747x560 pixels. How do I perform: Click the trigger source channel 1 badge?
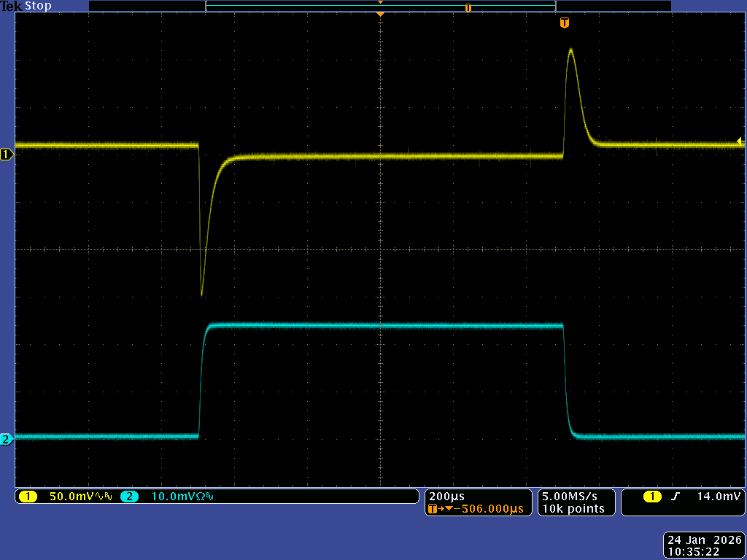[x=653, y=497]
